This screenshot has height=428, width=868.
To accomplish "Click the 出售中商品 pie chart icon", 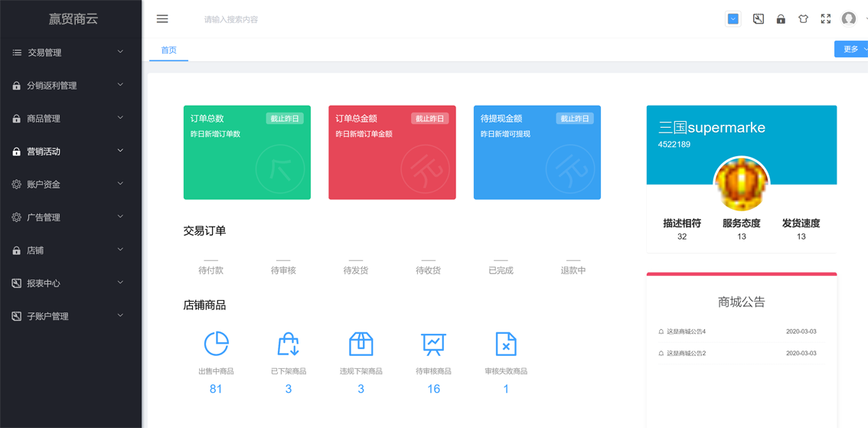I will point(216,344).
